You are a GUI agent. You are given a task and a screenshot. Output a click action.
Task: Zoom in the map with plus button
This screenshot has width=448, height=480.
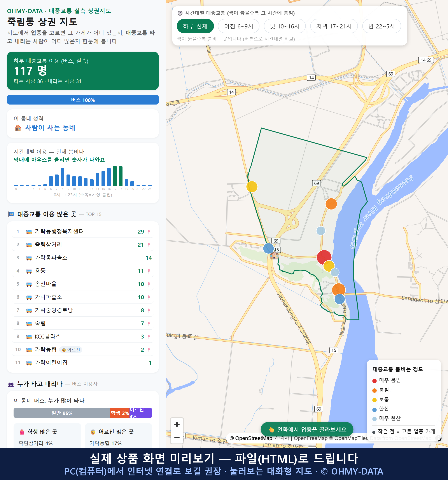[x=177, y=424]
